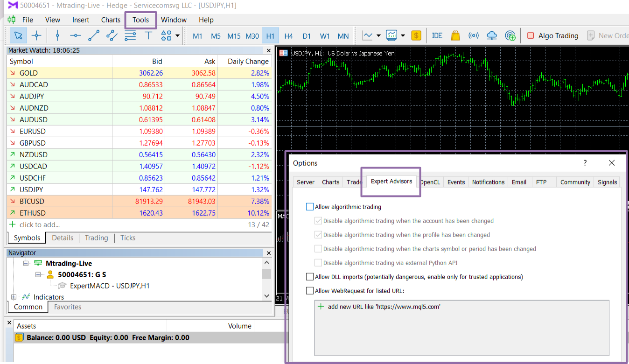Collapse the Mtrading-Live tree node
The image size is (629, 364).
(26, 263)
